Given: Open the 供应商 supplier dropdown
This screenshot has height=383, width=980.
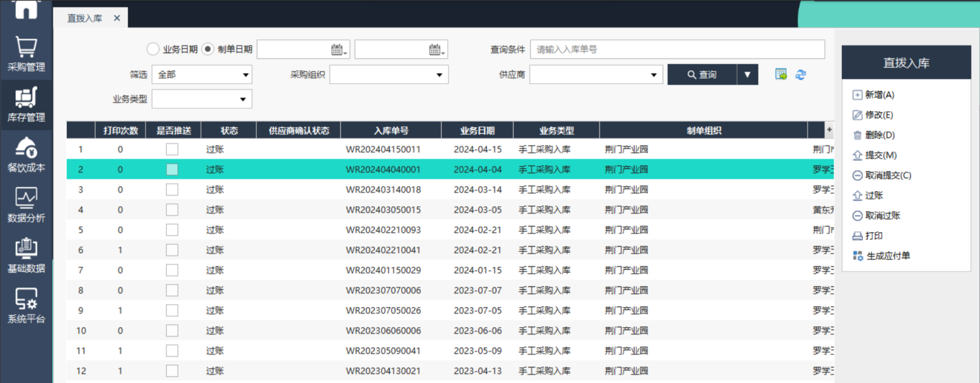Looking at the screenshot, I should tap(653, 75).
